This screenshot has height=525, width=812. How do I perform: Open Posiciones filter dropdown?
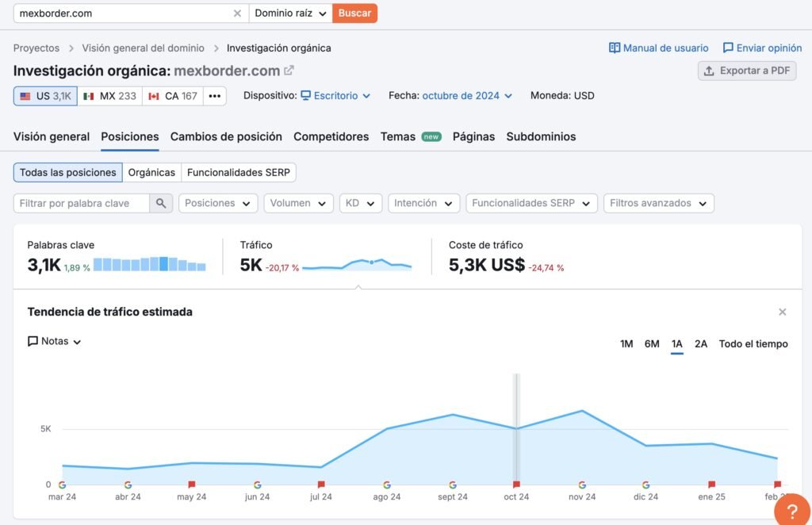[x=217, y=204]
